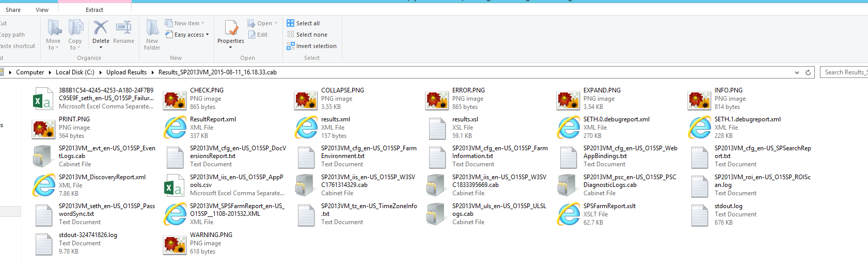Viewport: 868px width, 267px height.
Task: Select the EventLogs.cab cabinet icon
Action: pyautogui.click(x=42, y=156)
